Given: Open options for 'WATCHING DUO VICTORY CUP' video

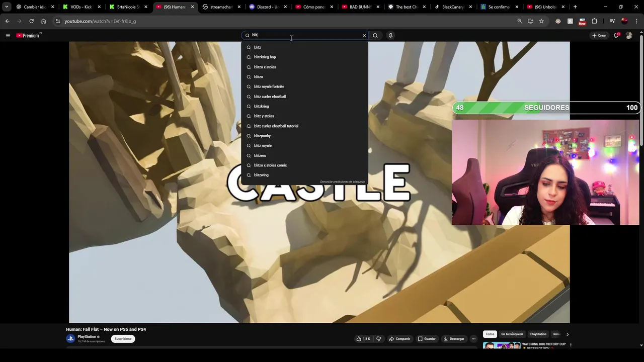Looking at the screenshot, I should [x=571, y=345].
